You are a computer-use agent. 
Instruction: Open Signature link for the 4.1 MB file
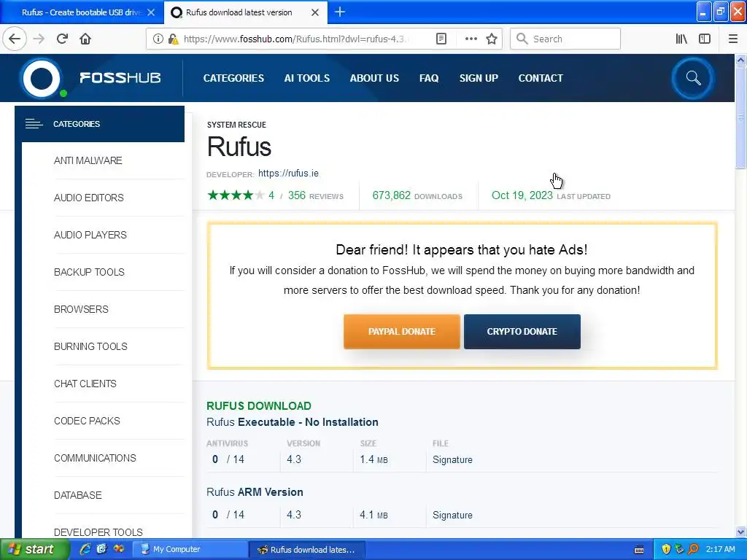click(452, 515)
